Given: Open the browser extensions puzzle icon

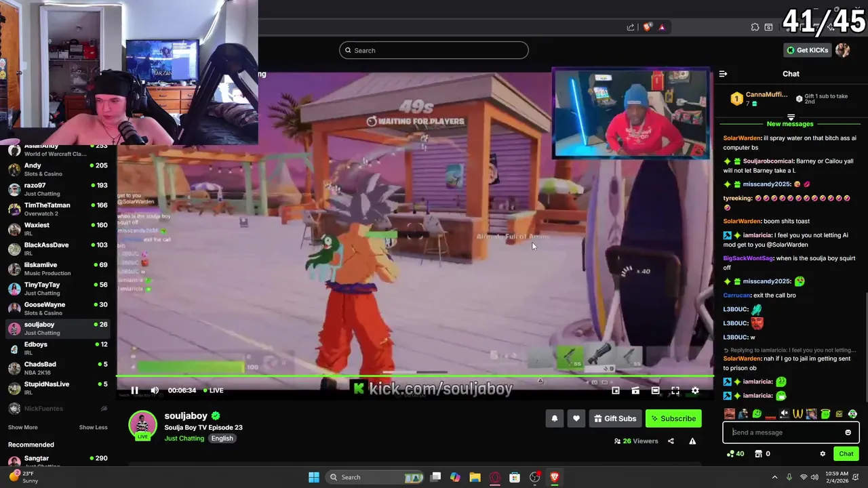Looking at the screenshot, I should pos(755,27).
